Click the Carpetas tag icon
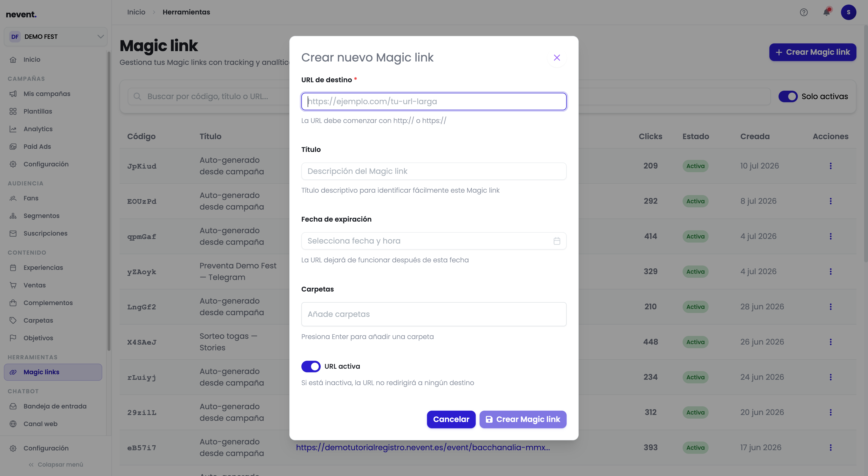Image resolution: width=868 pixels, height=476 pixels. 13,320
